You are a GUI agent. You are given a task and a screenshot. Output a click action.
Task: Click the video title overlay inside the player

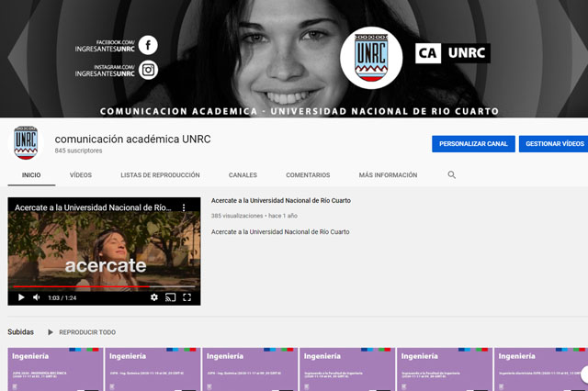pos(93,207)
